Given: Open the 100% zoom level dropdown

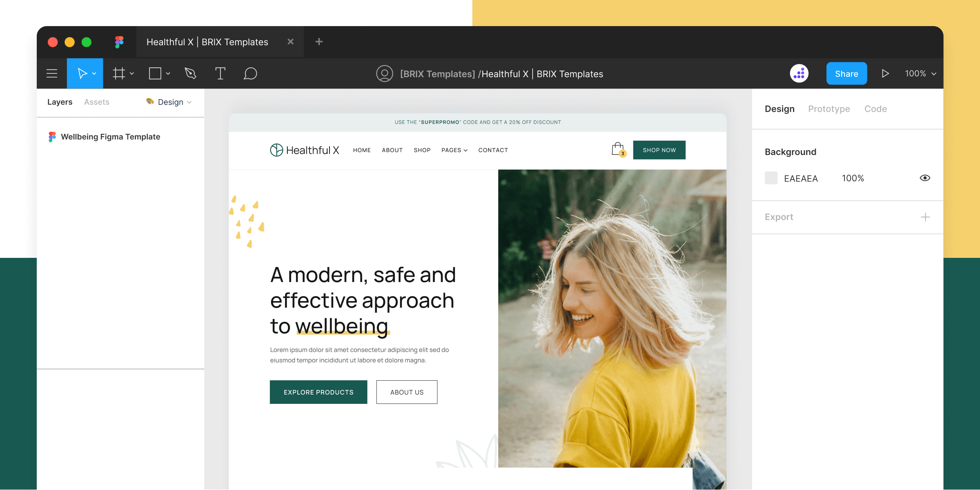Looking at the screenshot, I should [920, 74].
